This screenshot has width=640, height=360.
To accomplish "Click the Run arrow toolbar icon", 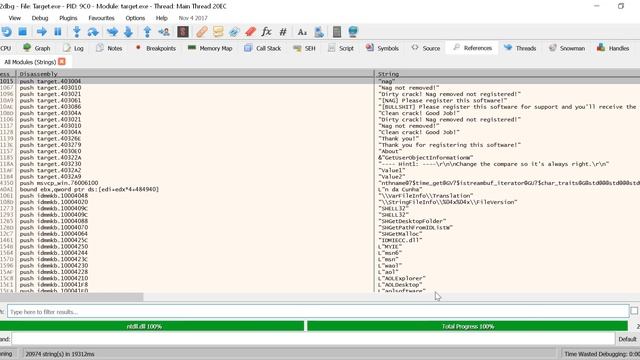I will [41, 31].
